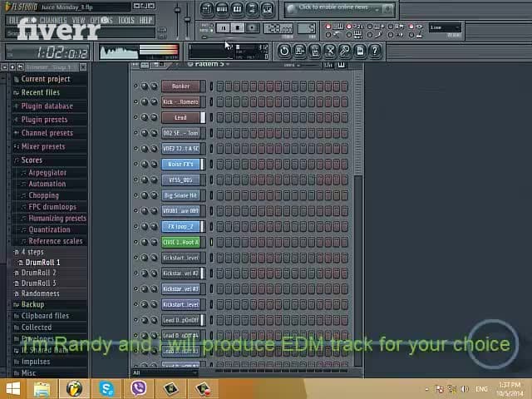This screenshot has width=532, height=399.
Task: Open the Playlist view from shortcut icons
Action: coord(206,9)
